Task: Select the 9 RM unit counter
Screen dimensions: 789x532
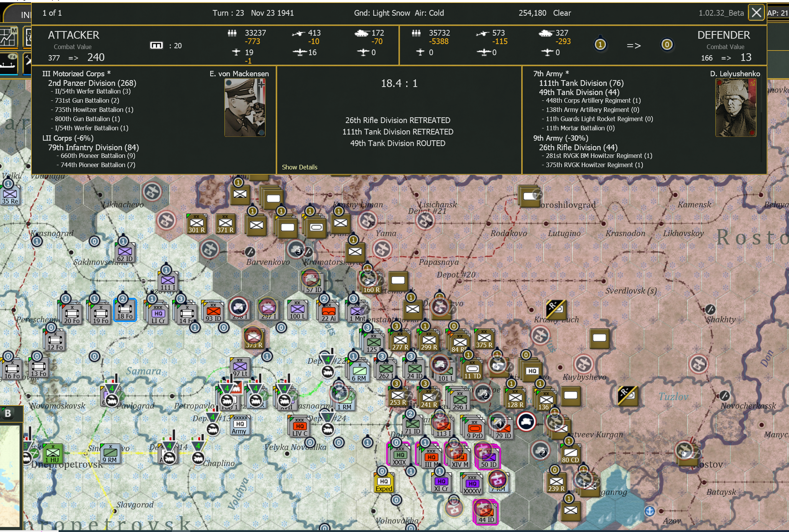Action: pyautogui.click(x=110, y=454)
